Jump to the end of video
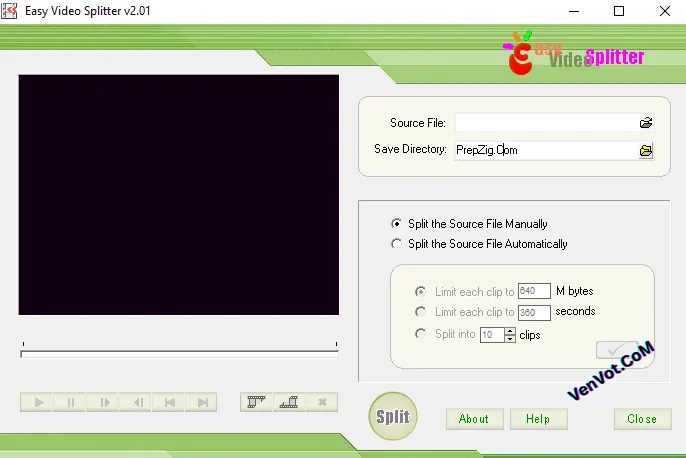This screenshot has width=686, height=458. pyautogui.click(x=201, y=402)
